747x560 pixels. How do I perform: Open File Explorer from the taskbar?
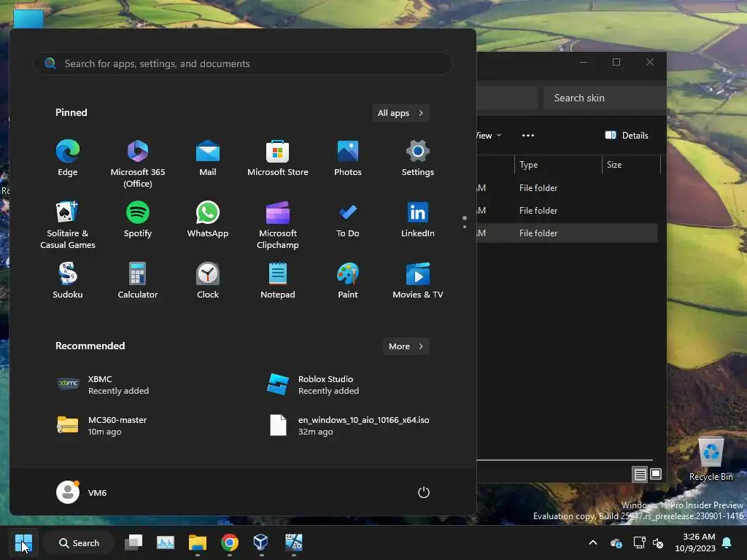[197, 542]
